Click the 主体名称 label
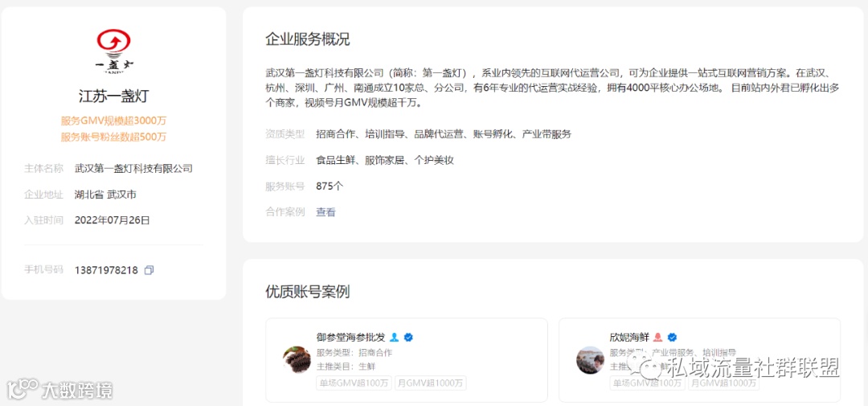868x406 pixels. click(43, 168)
